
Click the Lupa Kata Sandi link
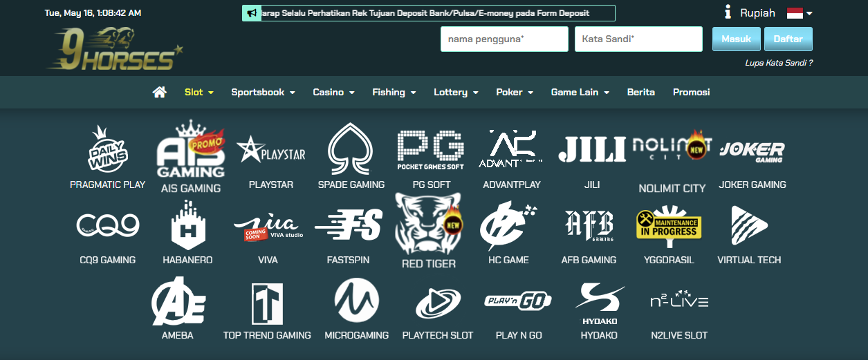point(778,63)
